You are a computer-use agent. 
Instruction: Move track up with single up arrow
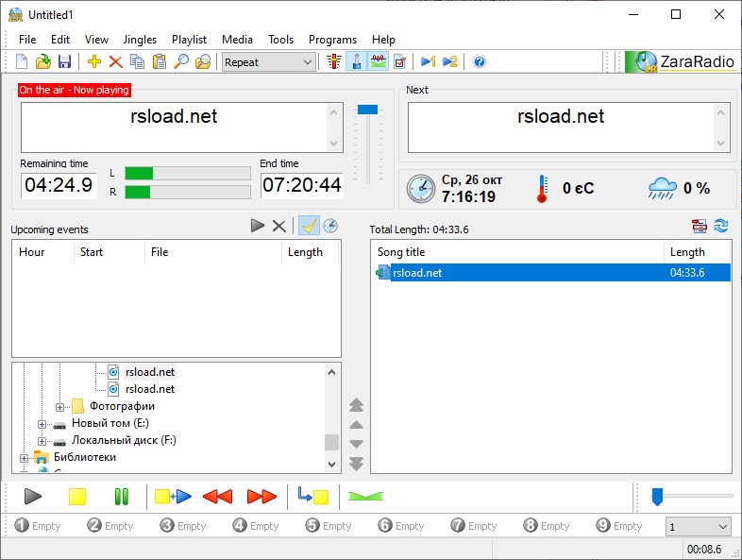pos(356,425)
